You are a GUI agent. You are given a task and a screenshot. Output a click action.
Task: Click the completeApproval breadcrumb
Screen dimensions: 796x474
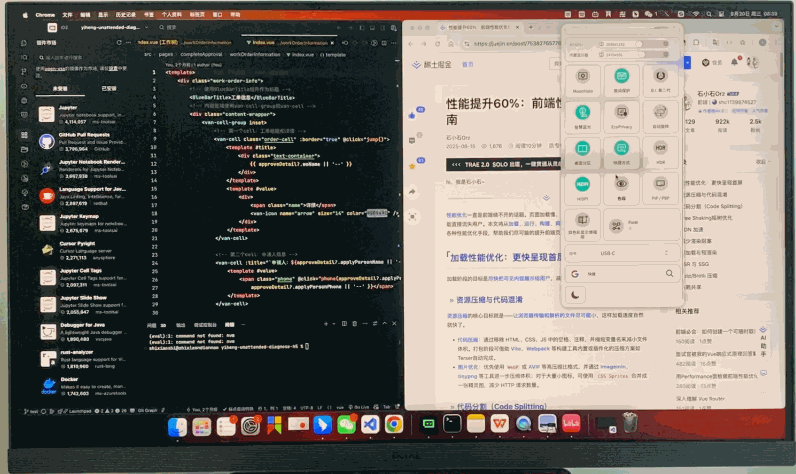(202, 54)
